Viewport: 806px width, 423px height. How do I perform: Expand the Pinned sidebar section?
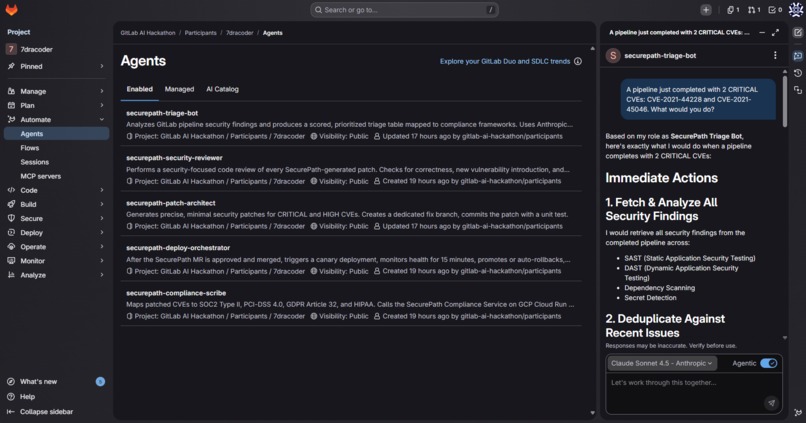point(56,66)
